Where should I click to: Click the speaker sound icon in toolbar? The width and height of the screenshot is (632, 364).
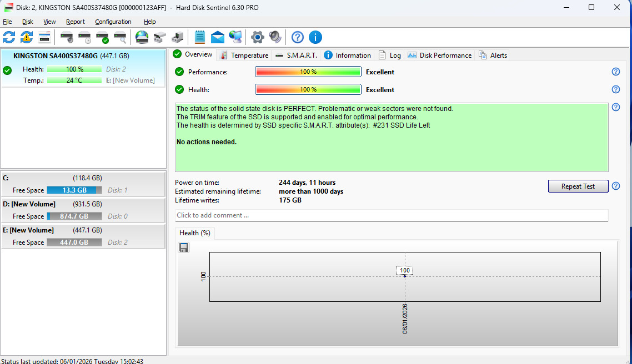275,37
